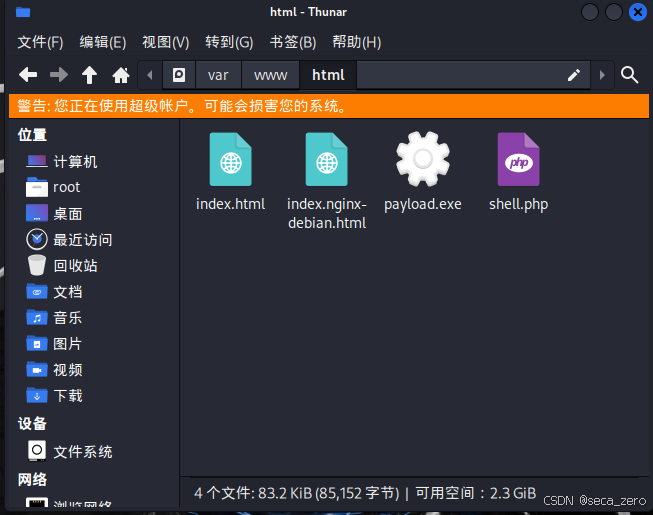Screen dimensions: 653x515
Task: Click the Thunar folder icon in title bar
Action: click(23, 12)
